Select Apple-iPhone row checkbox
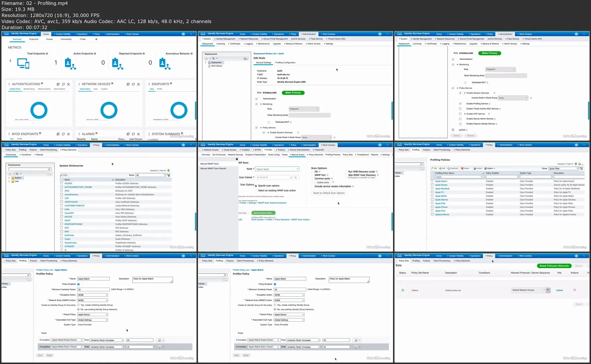591x364 pixels. 432,207
